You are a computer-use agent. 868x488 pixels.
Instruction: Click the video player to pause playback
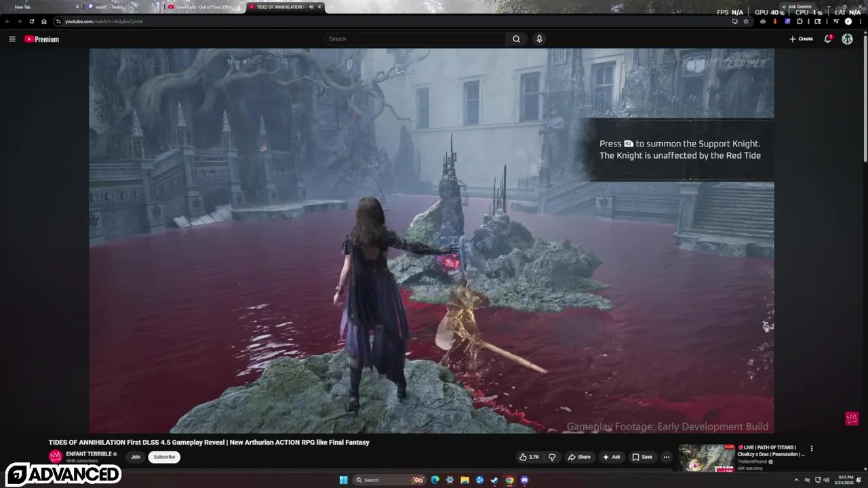(431, 241)
